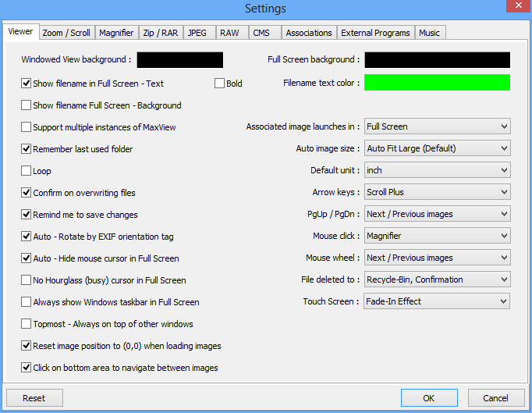The image size is (532, 413).
Task: Open the Default unit dropdown
Action: coord(438,170)
